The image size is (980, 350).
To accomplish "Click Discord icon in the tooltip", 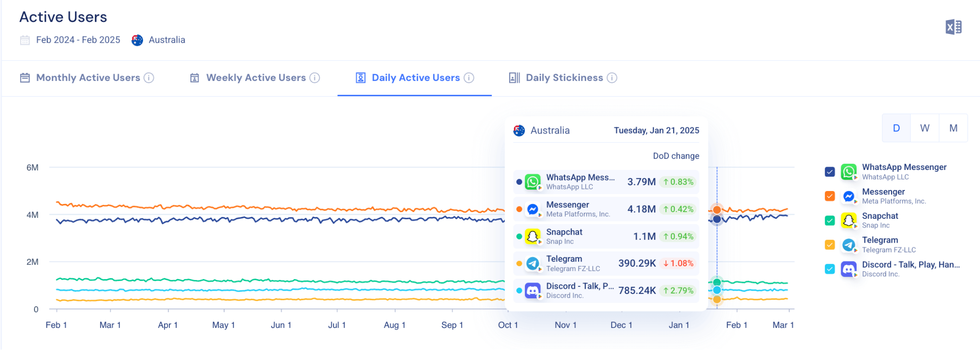I will [x=533, y=291].
